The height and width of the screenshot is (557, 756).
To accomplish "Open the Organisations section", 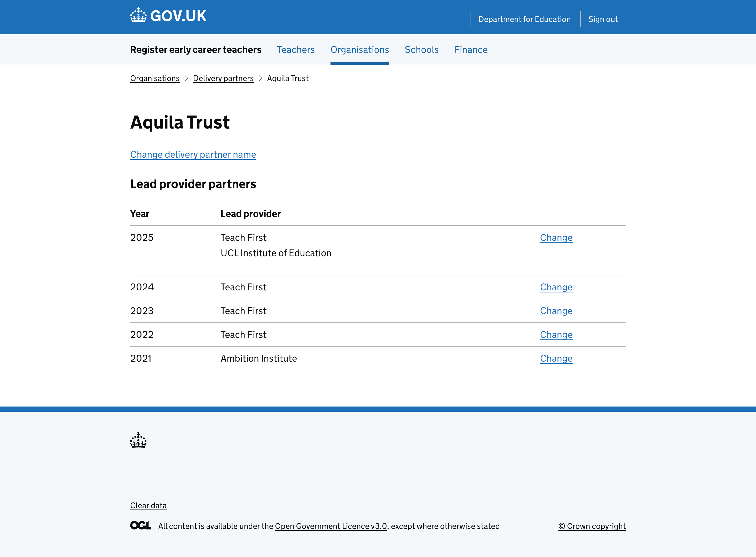I will point(359,50).
